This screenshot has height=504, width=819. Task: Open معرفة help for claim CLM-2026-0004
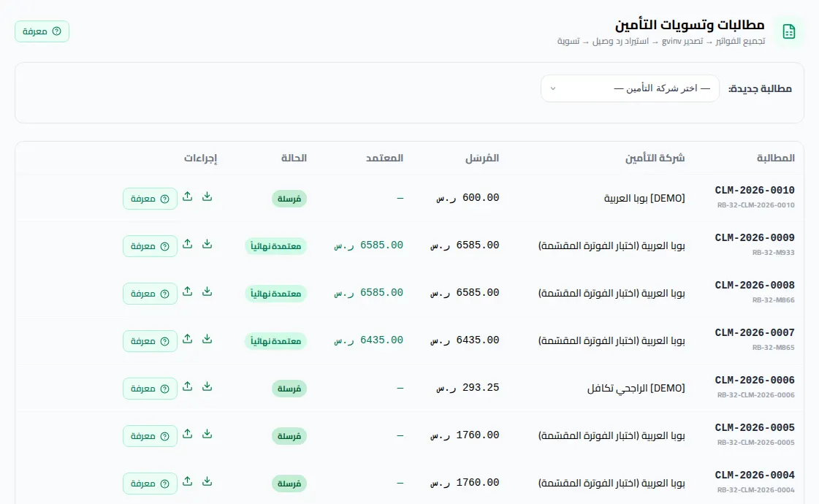[x=150, y=484]
